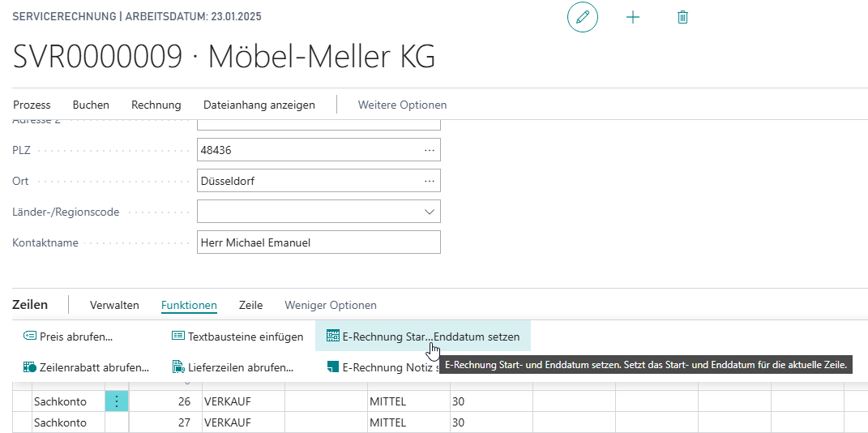Click the Zeilenrabatt abrufen icon
This screenshot has width=868, height=433.
[30, 367]
